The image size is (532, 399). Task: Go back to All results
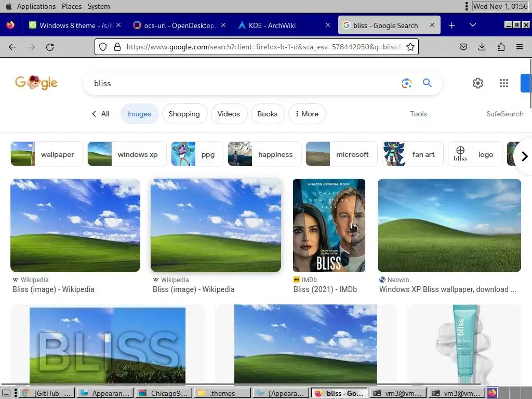point(101,114)
